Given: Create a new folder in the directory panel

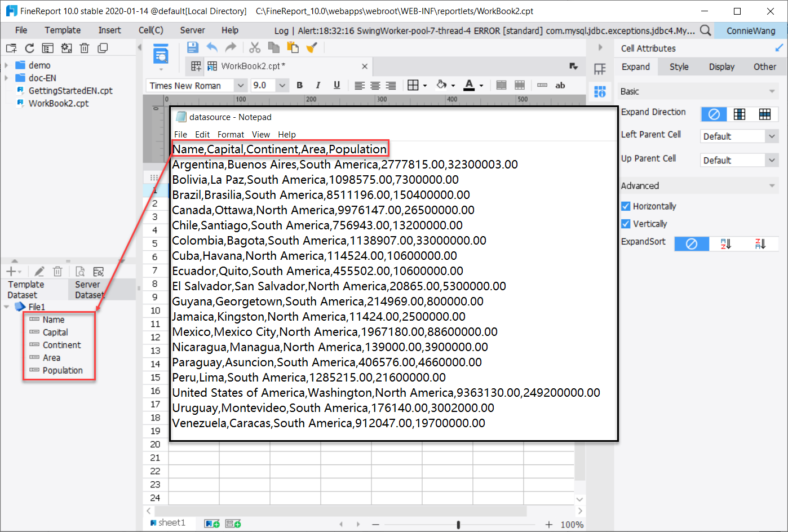Looking at the screenshot, I should tap(10, 48).
